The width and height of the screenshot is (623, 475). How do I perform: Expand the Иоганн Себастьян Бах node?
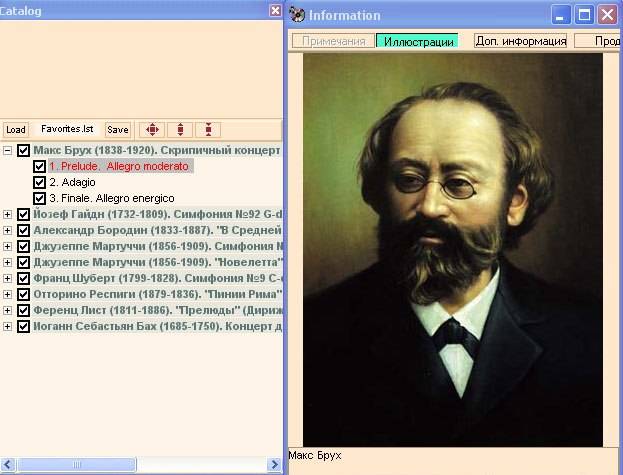7,326
